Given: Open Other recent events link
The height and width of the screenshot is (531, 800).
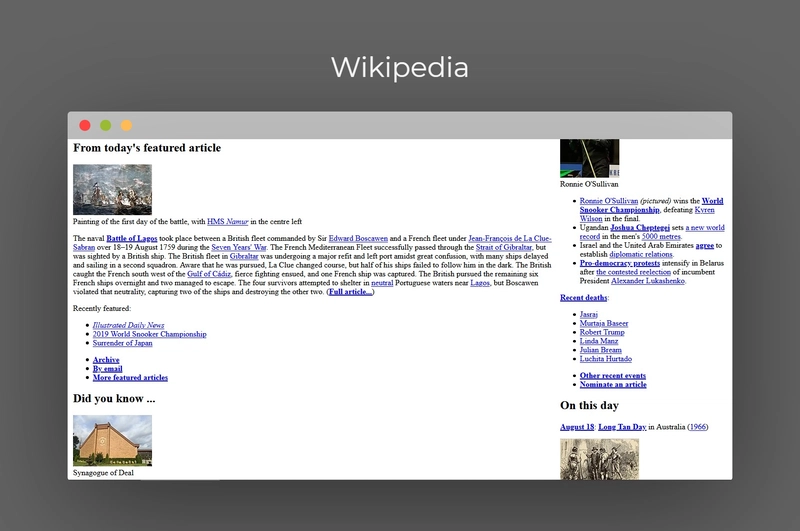Looking at the screenshot, I should [613, 375].
